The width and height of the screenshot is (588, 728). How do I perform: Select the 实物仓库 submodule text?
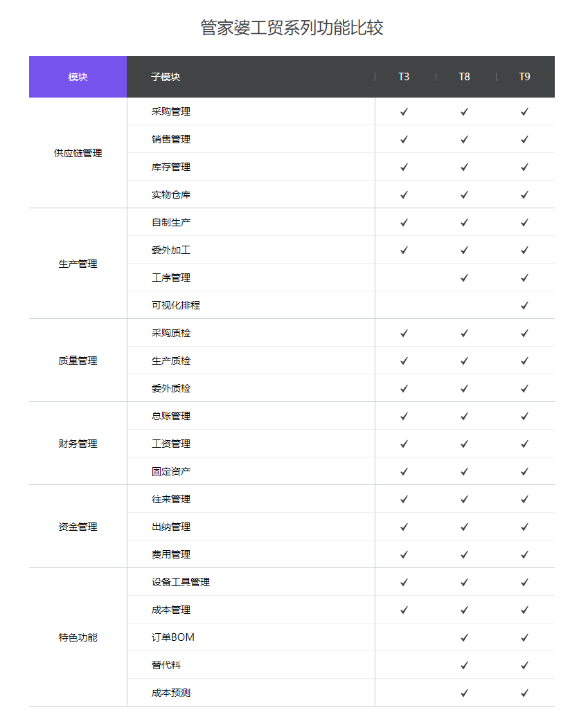click(170, 194)
